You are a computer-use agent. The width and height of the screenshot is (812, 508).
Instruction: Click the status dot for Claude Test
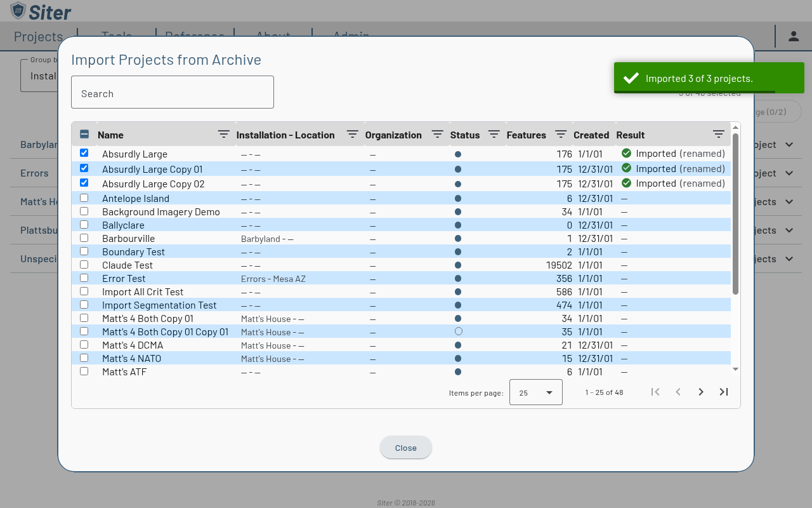458,265
